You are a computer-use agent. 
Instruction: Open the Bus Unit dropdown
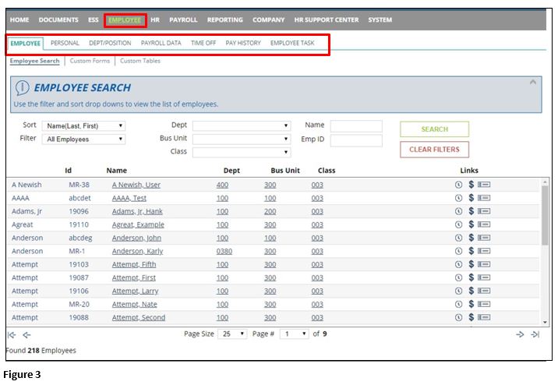coord(242,139)
